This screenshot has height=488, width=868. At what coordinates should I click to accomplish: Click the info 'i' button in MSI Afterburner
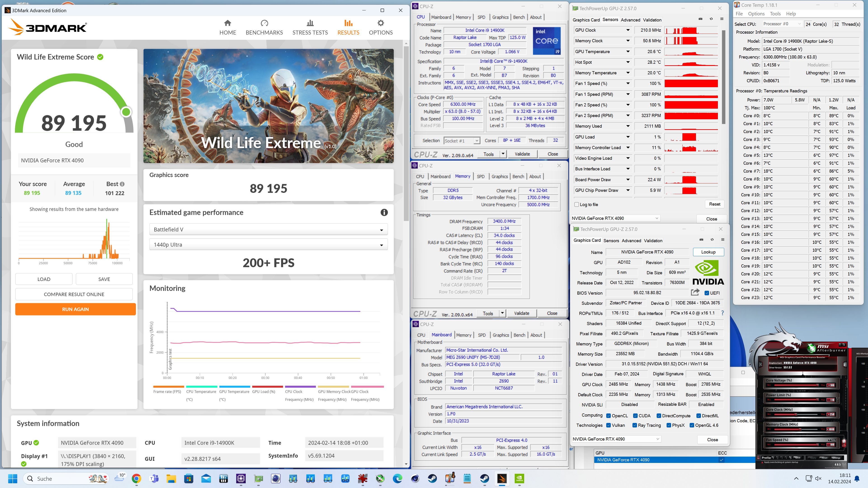click(845, 364)
